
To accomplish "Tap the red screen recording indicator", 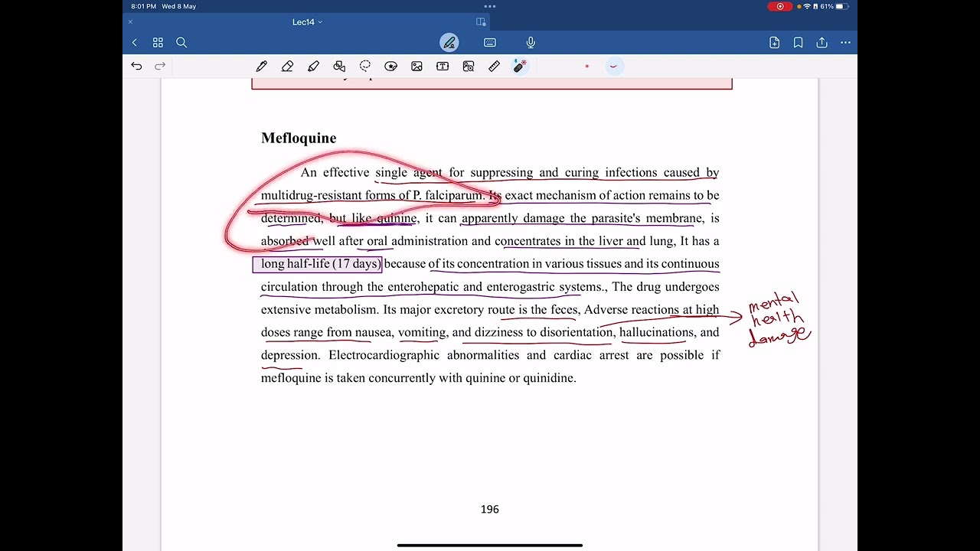I will tap(780, 6).
